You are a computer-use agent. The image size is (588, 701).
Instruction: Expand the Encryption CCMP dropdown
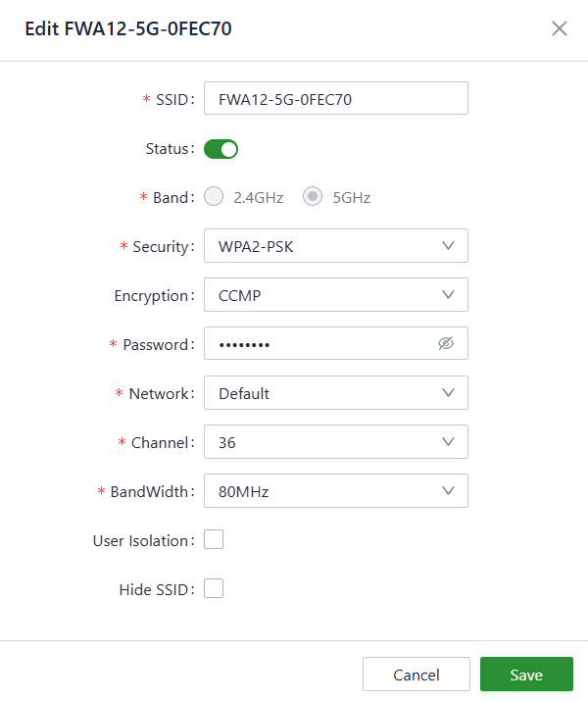323,295
